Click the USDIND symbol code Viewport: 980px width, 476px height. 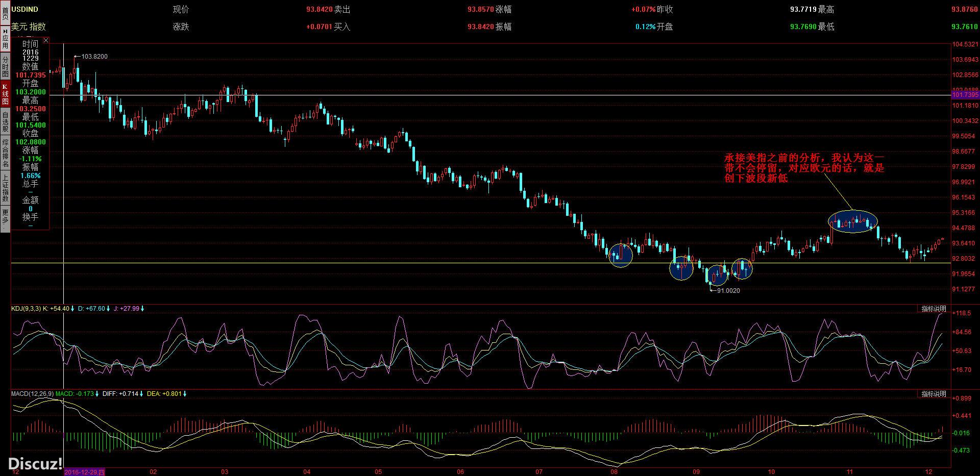(24, 9)
